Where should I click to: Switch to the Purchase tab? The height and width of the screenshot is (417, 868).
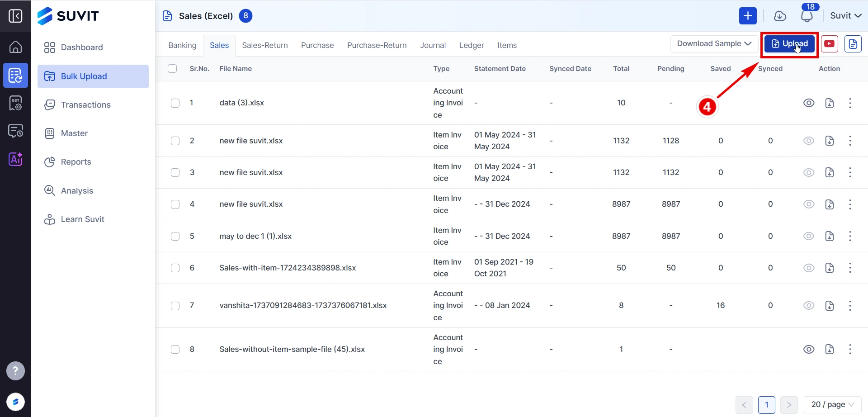[317, 45]
